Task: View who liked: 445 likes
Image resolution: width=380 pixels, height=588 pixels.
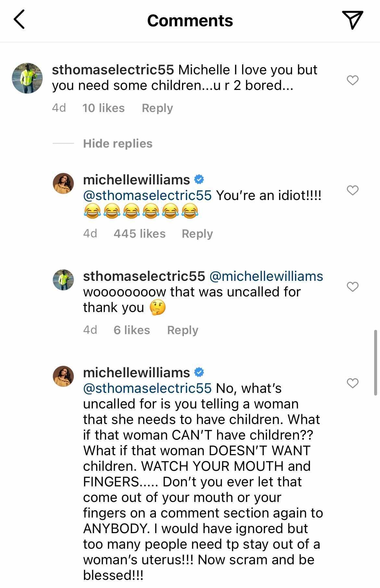Action: coord(139,234)
